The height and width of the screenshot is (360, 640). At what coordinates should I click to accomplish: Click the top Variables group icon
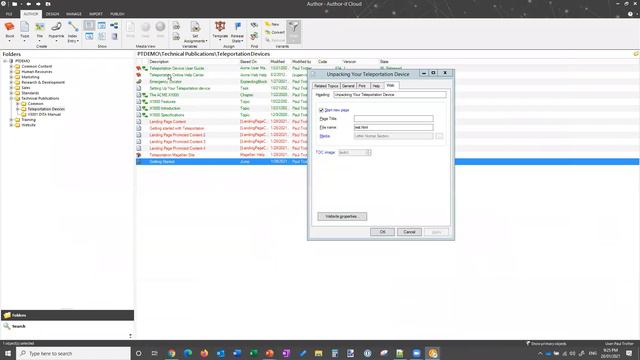click(x=176, y=26)
